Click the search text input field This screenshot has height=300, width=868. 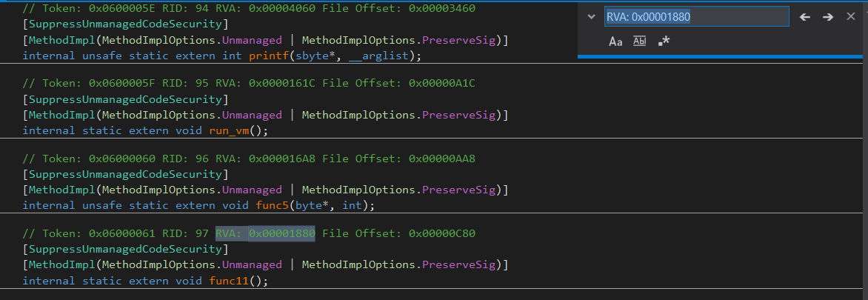pyautogui.click(x=695, y=16)
